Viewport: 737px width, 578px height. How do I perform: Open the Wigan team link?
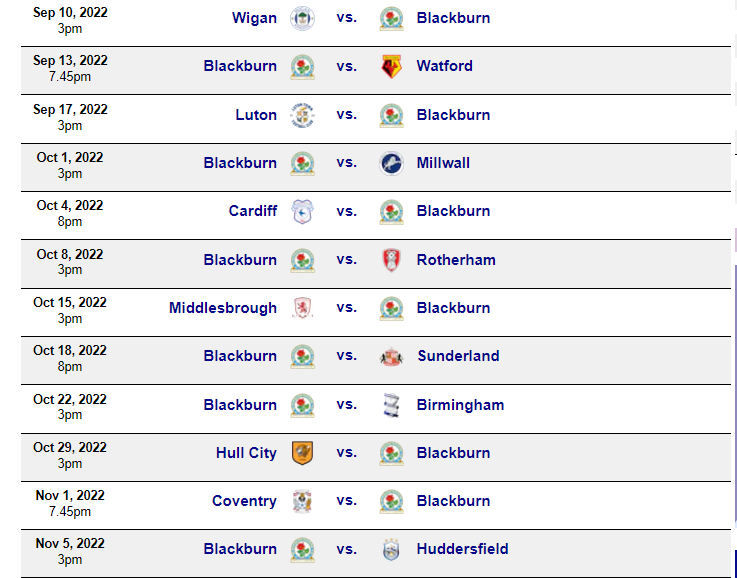254,18
